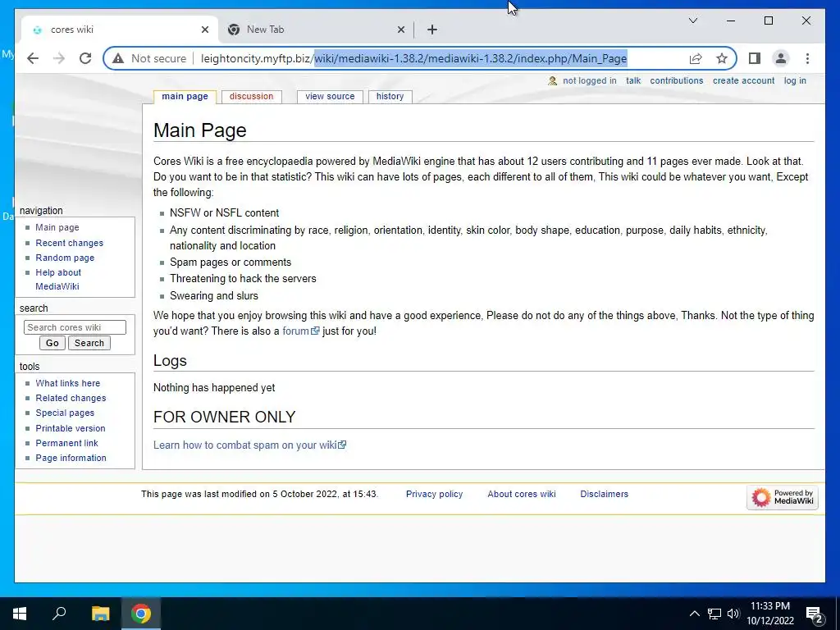Open File Explorer from the taskbar

click(100, 614)
